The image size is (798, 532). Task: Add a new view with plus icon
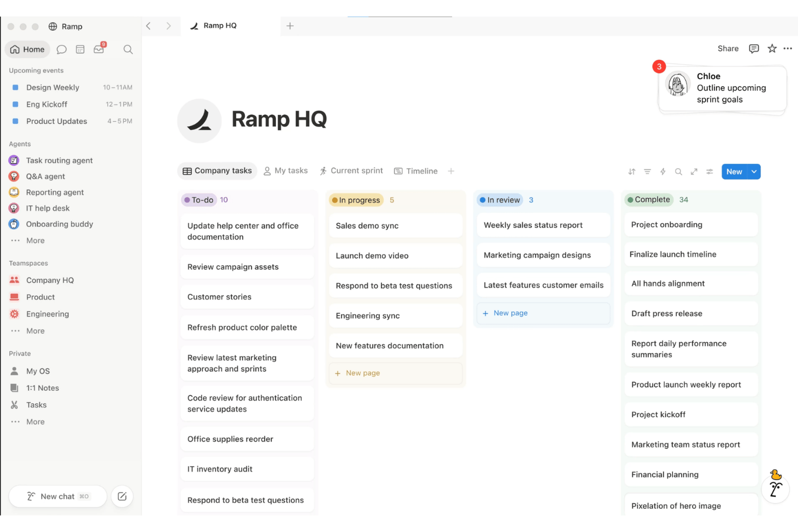click(451, 171)
